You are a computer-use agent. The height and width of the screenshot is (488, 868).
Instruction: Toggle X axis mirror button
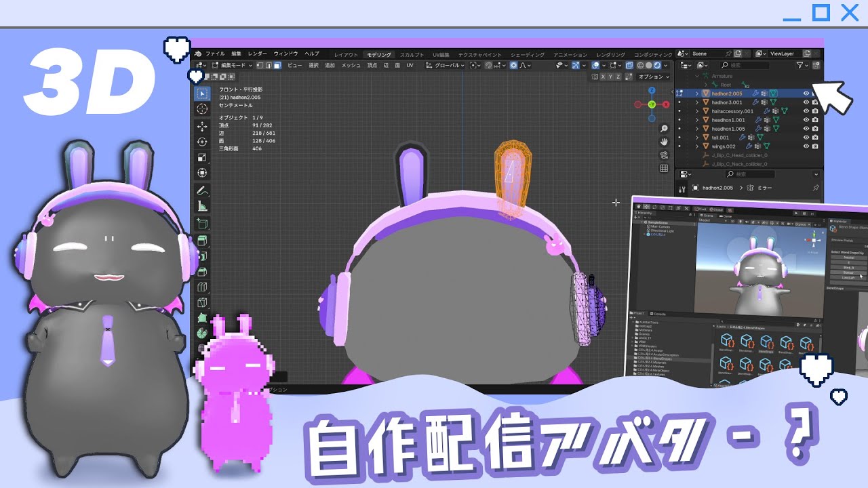click(604, 77)
